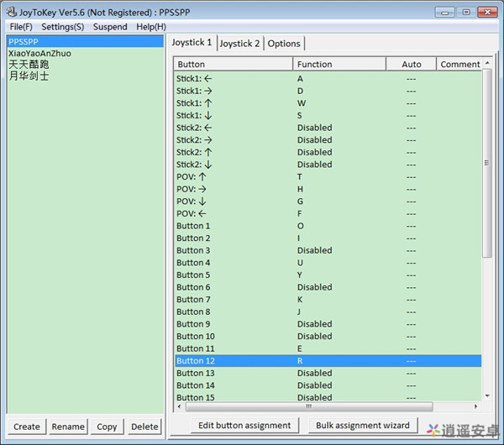Click Suspend in the menu bar
The width and height of the screenshot is (504, 445).
[110, 27]
